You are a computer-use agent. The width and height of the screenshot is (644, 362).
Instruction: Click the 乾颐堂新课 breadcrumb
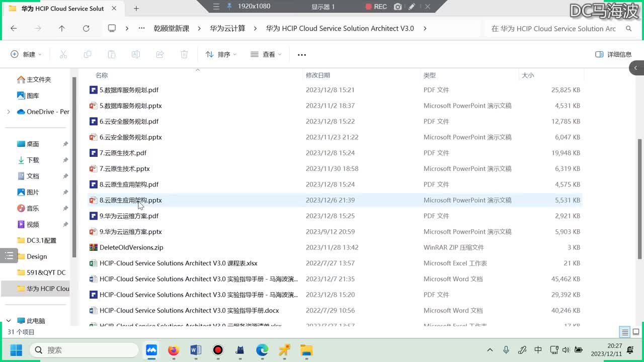[172, 29]
